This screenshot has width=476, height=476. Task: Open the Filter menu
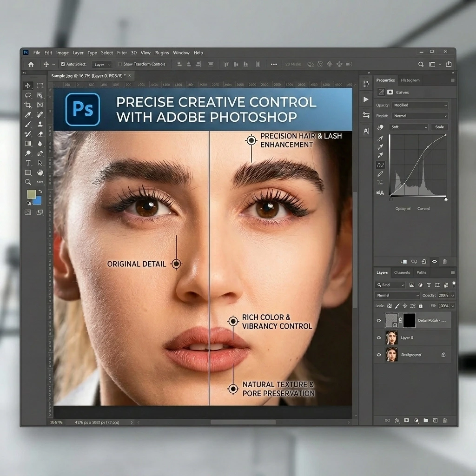(122, 53)
